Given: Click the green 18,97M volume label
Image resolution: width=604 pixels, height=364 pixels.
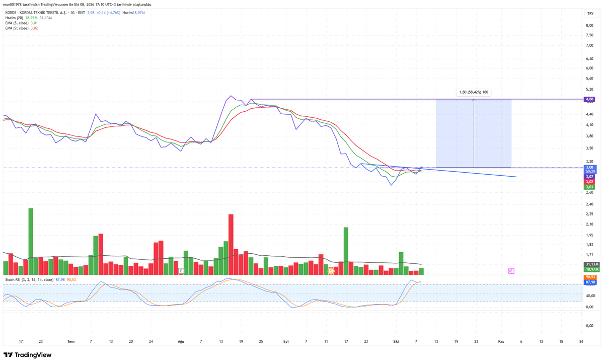Looking at the screenshot, I should click(x=591, y=269).
